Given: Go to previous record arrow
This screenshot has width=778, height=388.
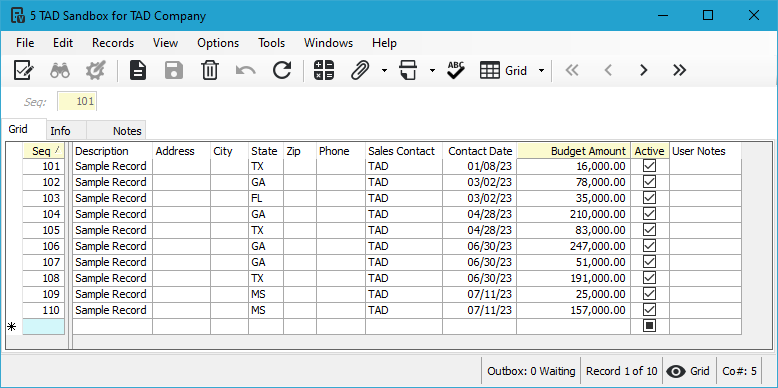Looking at the screenshot, I should pos(608,70).
